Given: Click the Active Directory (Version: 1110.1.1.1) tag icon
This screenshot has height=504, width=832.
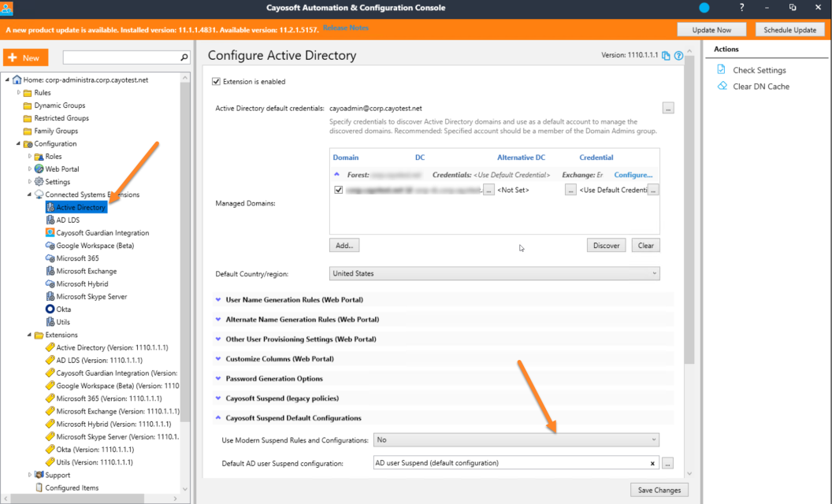Looking at the screenshot, I should click(50, 347).
